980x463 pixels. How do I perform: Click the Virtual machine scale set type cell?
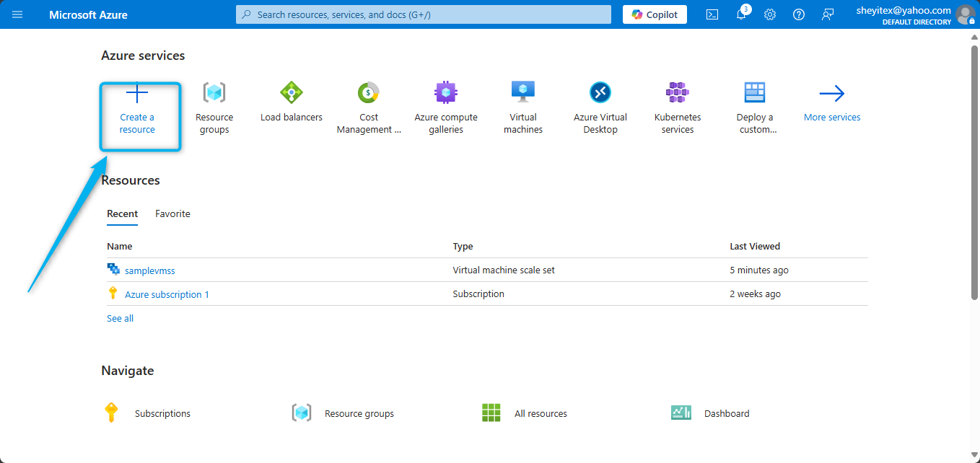504,270
